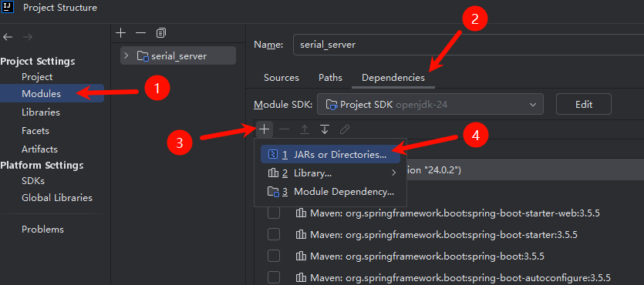
Task: Edit dependency with pencil icon
Action: 345,129
